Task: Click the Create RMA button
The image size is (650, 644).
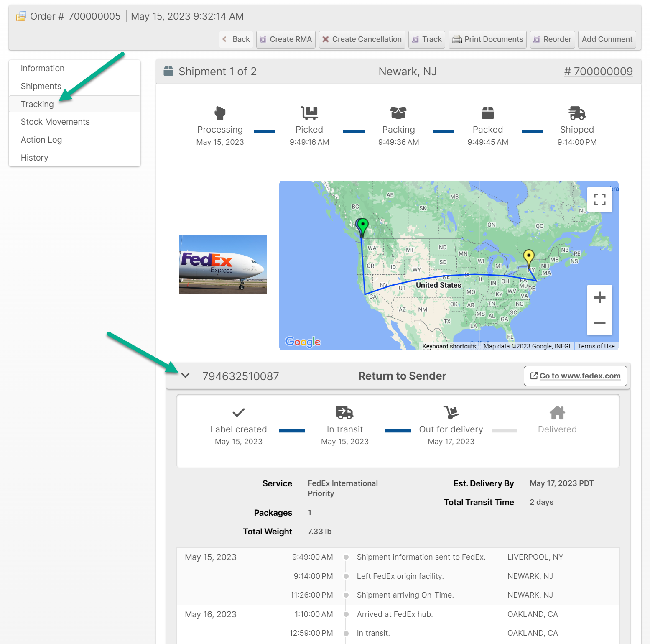Action: click(x=286, y=39)
